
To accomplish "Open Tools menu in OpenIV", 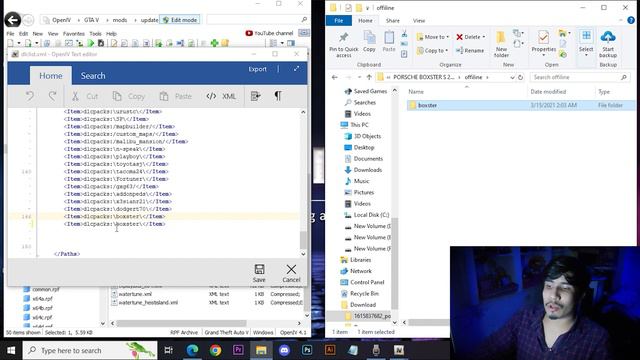I will [x=95, y=33].
